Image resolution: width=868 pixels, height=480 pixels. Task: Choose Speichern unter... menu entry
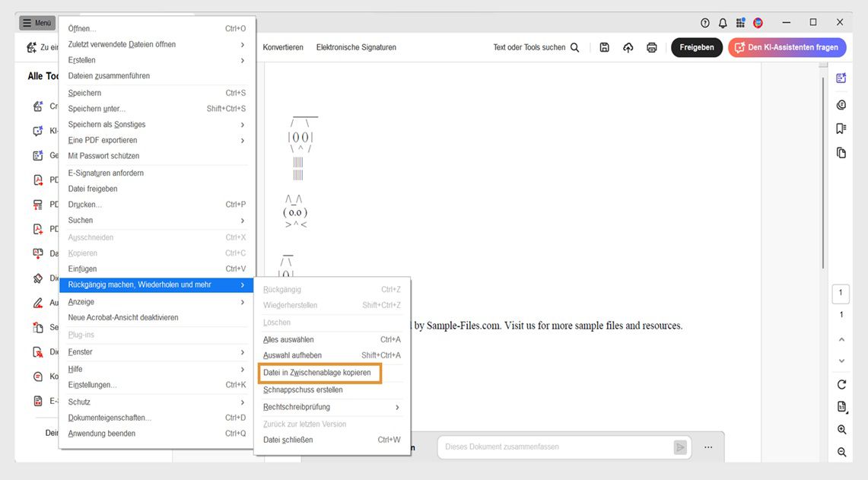tap(157, 109)
